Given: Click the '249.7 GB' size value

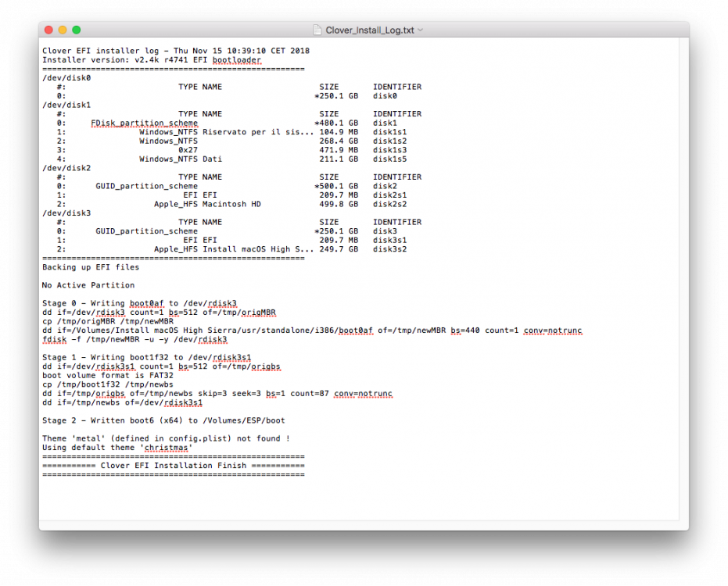Looking at the screenshot, I should [339, 249].
